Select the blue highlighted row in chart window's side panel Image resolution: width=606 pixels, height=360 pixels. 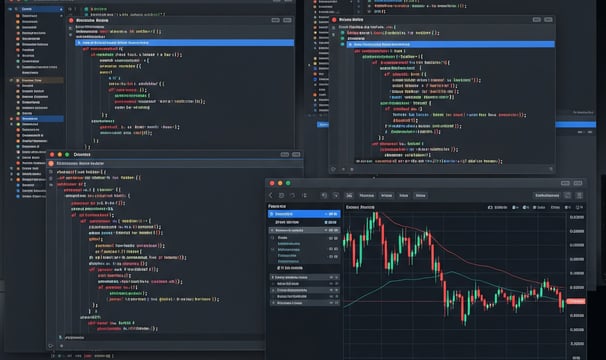(x=304, y=214)
